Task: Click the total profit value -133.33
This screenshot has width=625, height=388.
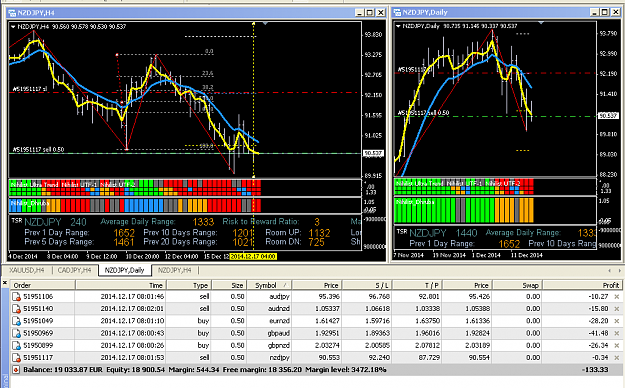Action: (x=595, y=370)
